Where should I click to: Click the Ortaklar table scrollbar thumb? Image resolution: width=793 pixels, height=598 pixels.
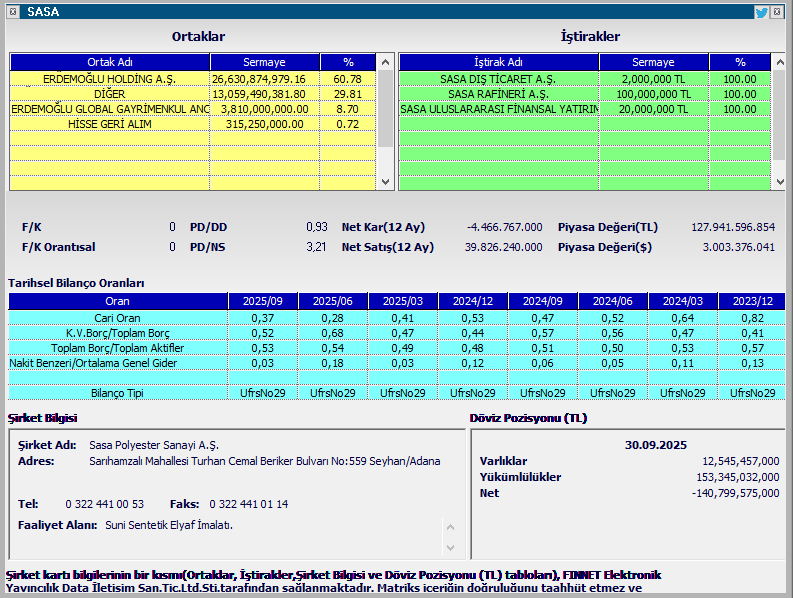pos(386,108)
